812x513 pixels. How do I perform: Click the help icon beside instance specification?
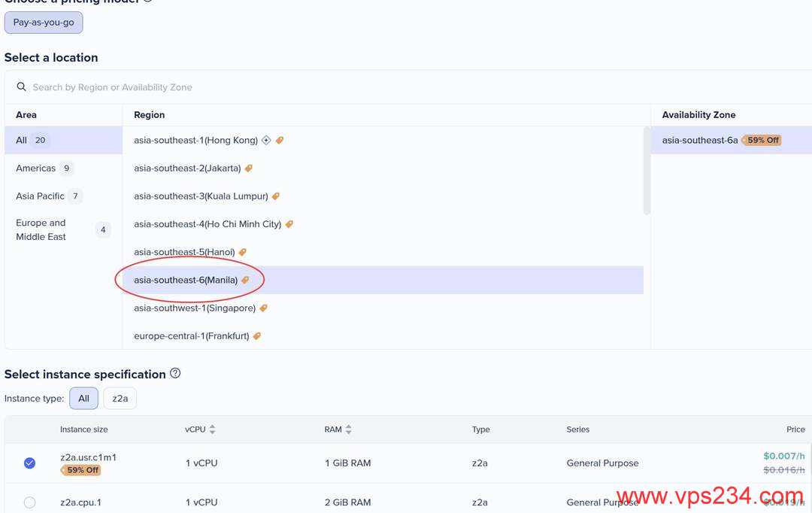point(175,373)
